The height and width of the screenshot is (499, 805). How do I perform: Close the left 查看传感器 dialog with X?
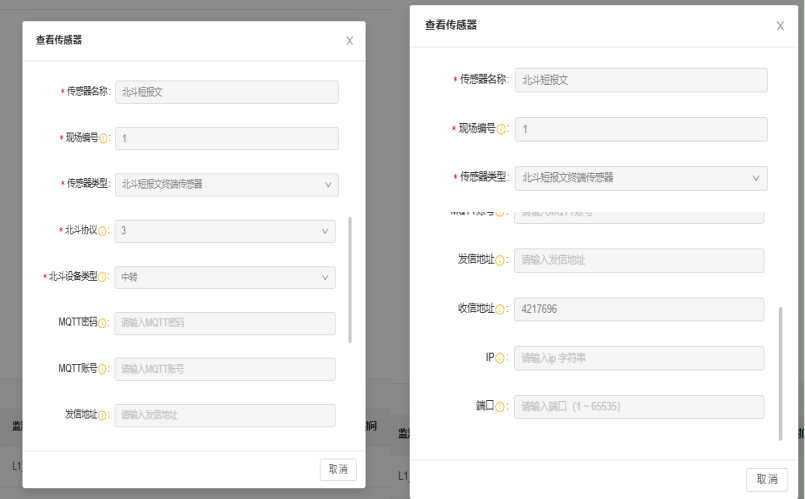(x=349, y=41)
